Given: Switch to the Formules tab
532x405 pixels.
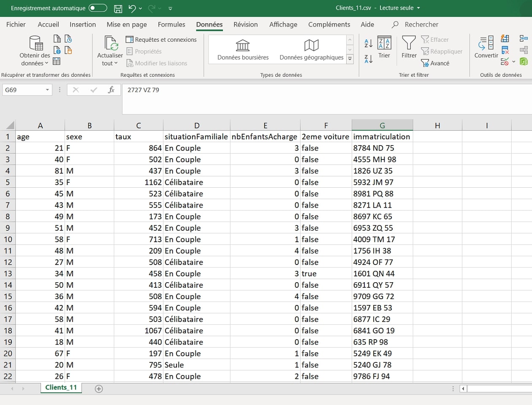Looking at the screenshot, I should (x=171, y=24).
